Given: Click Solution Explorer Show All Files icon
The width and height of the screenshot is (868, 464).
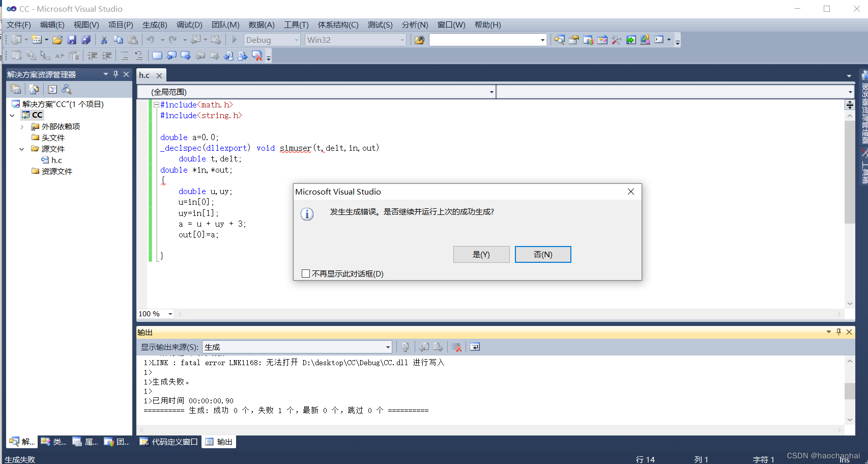Looking at the screenshot, I should pyautogui.click(x=34, y=89).
